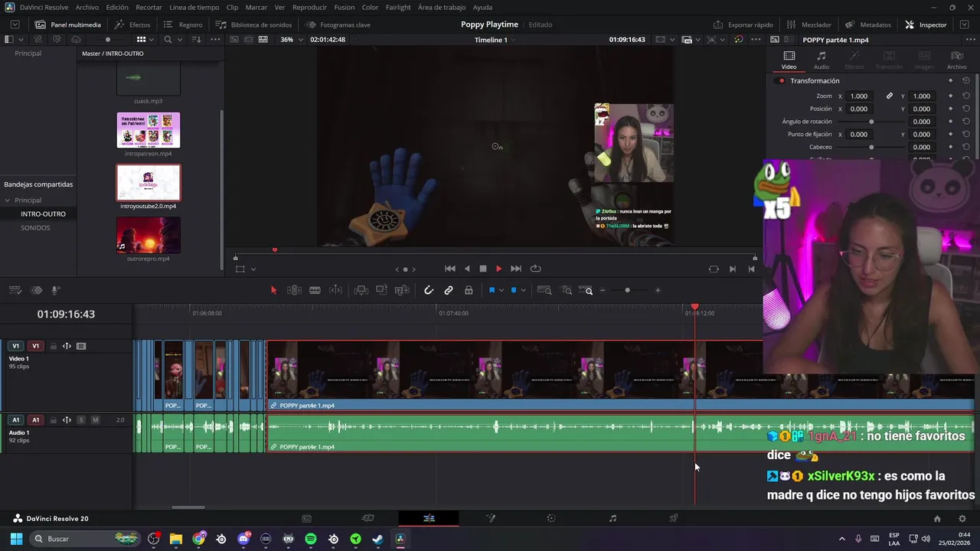
Task: Open media pool sort order icon
Action: tap(197, 39)
